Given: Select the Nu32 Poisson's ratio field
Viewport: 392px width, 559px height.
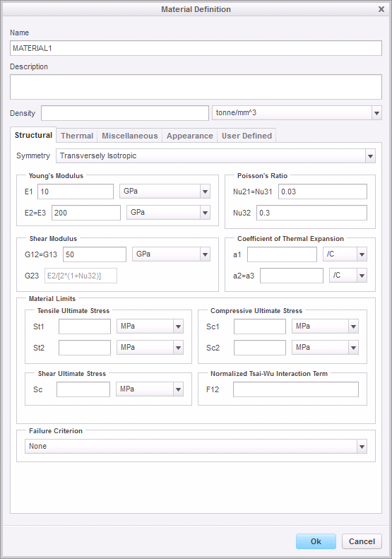Looking at the screenshot, I should pyautogui.click(x=311, y=213).
